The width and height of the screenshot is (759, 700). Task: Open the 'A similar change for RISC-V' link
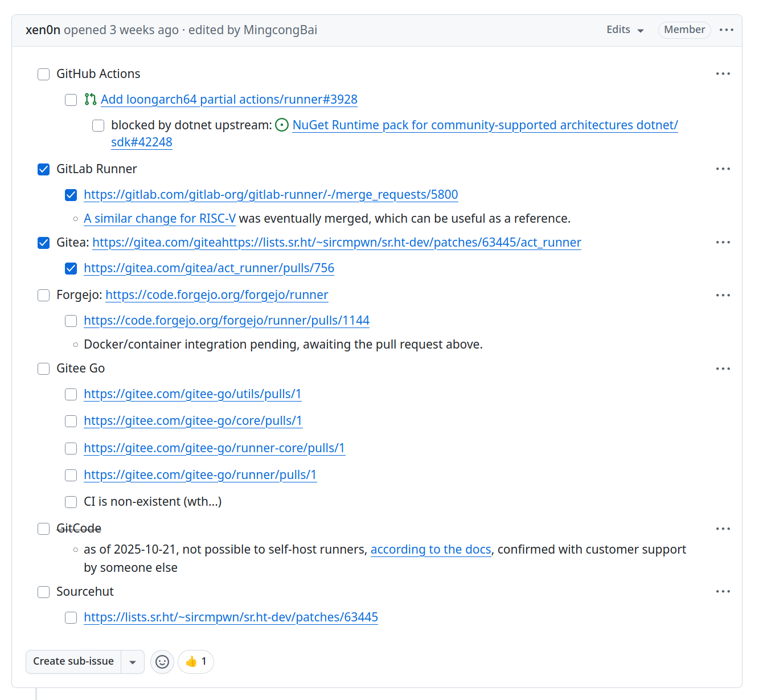coord(159,219)
